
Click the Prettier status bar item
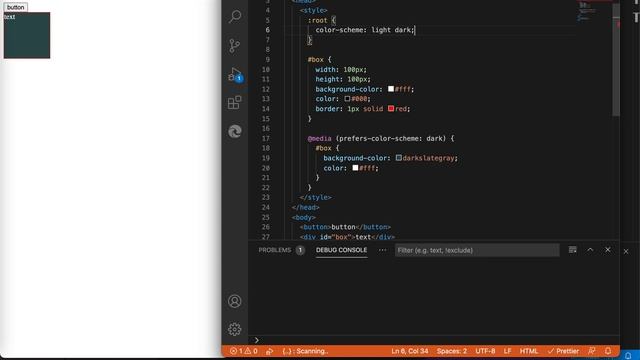pos(563,351)
